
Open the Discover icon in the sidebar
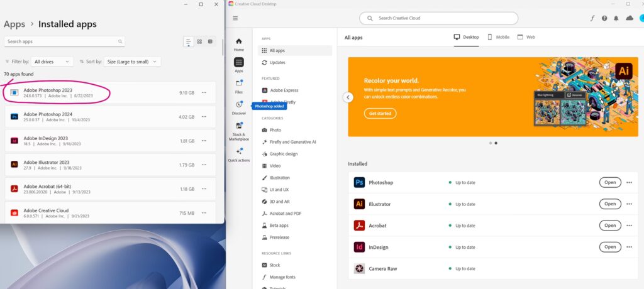[239, 107]
